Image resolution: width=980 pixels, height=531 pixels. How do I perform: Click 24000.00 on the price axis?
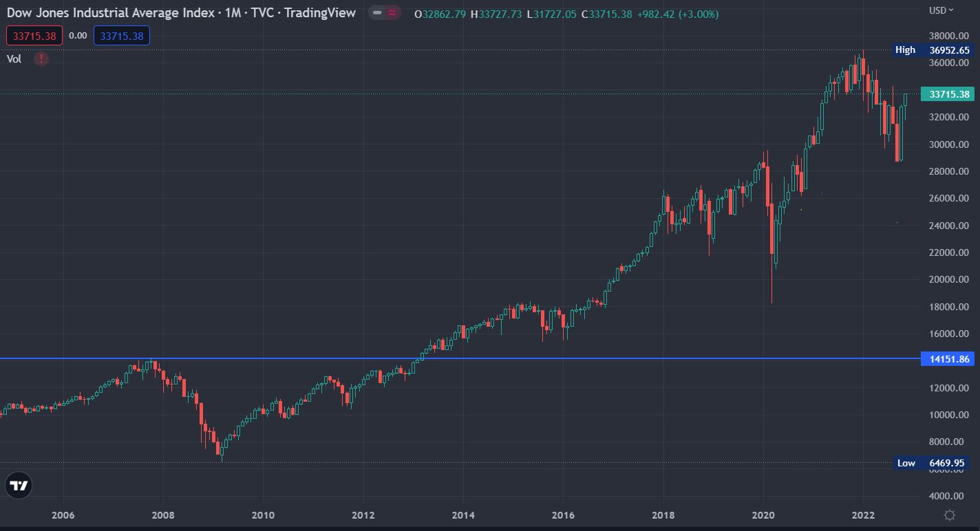coord(949,226)
